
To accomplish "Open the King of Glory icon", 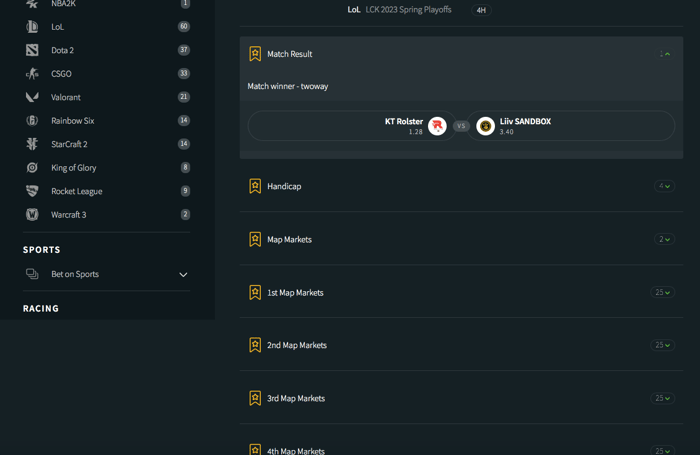I will click(x=32, y=167).
